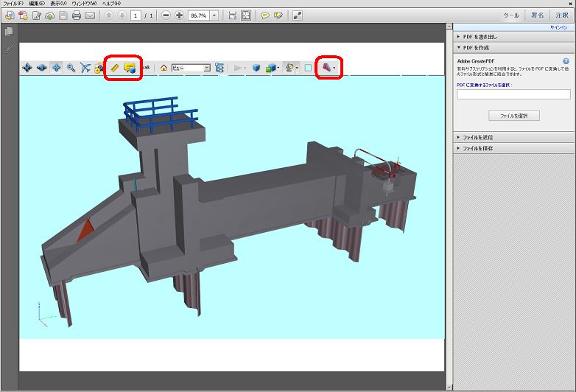Add a sticky note comment
Viewport: 576px width, 392px height.
click(x=265, y=15)
